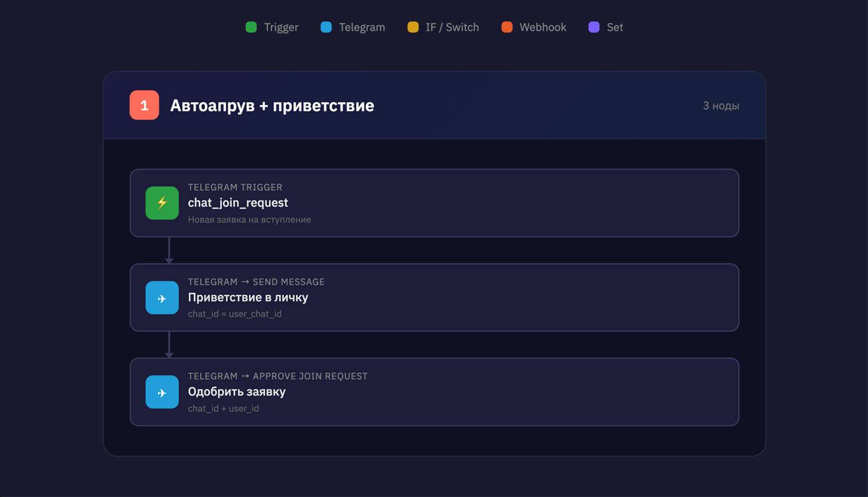Expand the chat_join_request trigger node

point(435,203)
